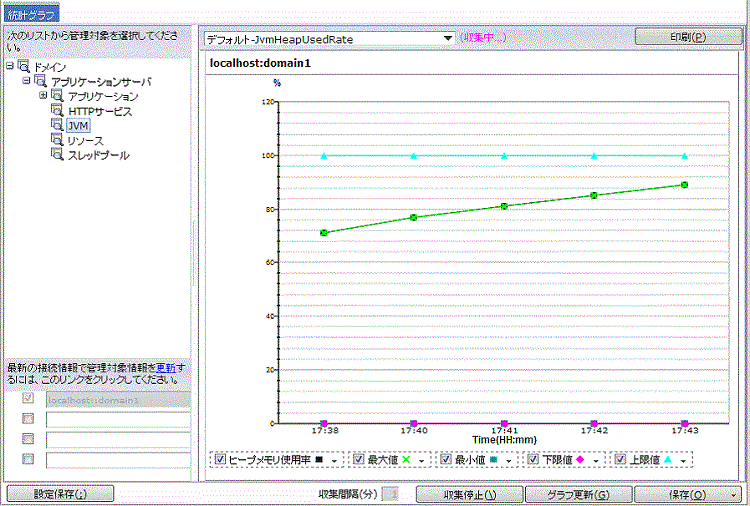Viewport: 750px width, 506px height.
Task: Click the アプリケーションサーバ node icon
Action: coord(41,81)
